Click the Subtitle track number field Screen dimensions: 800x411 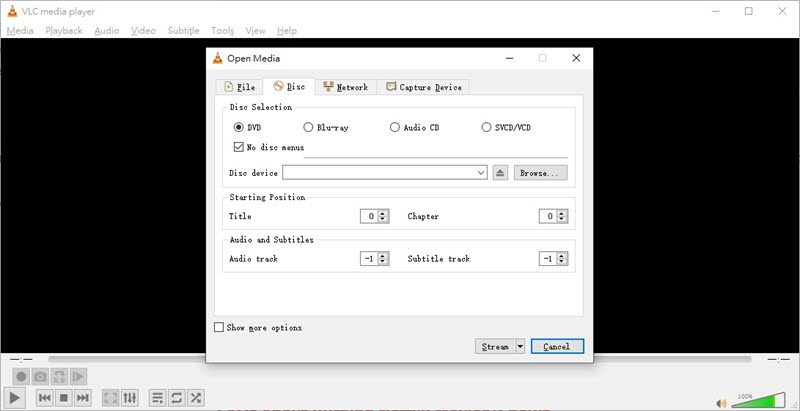548,259
